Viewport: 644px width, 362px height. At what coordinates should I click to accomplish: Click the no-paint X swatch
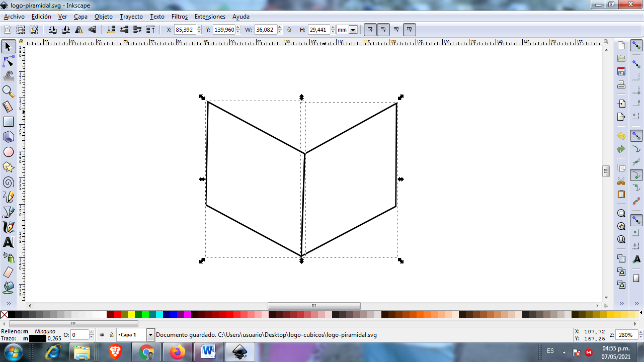click(x=4, y=315)
